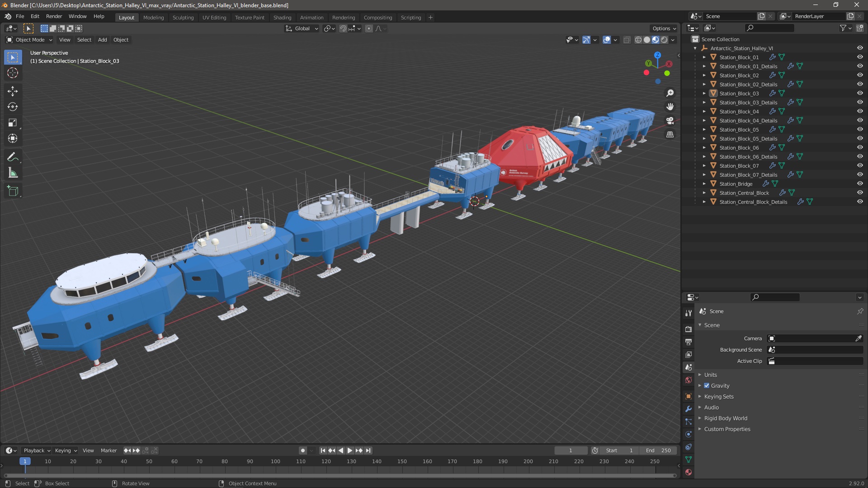Open the Marker menu in timeline
The width and height of the screenshot is (868, 488).
pos(108,450)
